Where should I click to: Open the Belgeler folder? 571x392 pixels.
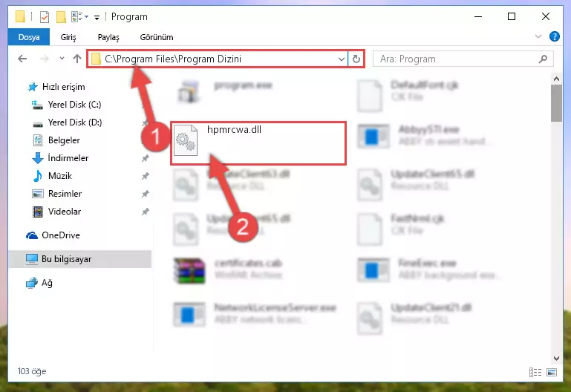[x=56, y=140]
